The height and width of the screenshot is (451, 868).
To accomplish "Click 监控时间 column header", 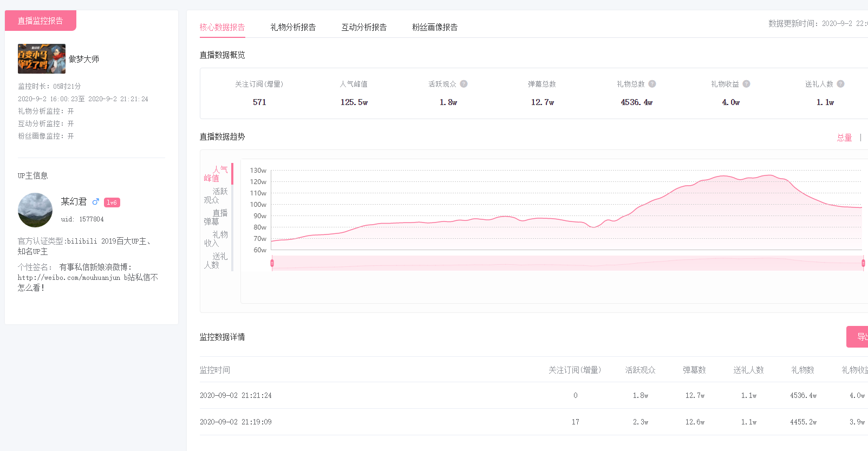I will coord(215,370).
